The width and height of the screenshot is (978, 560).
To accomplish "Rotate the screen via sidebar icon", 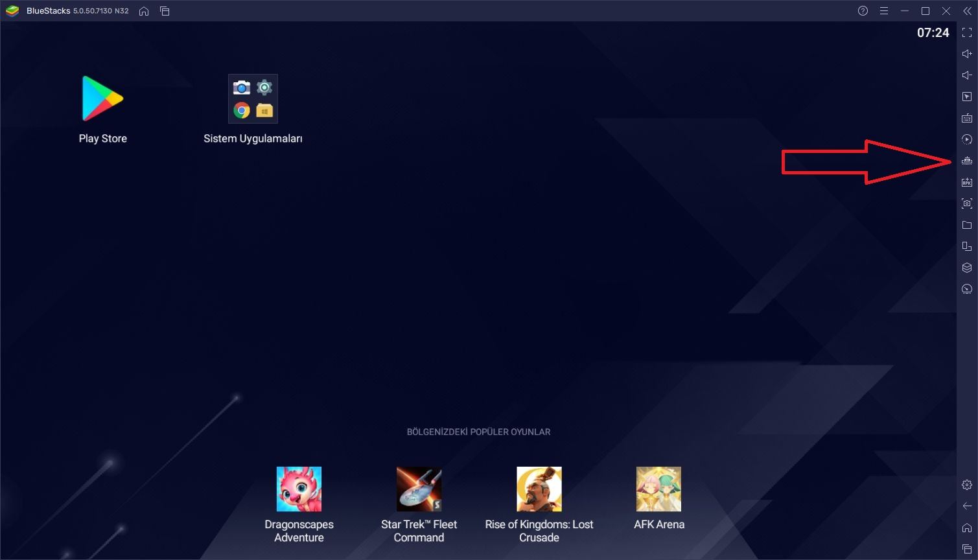I will pos(967,246).
